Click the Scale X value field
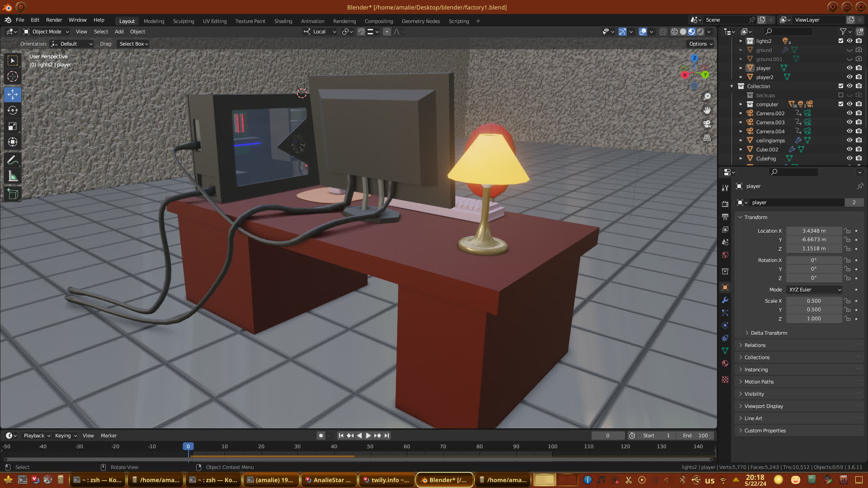Image resolution: width=868 pixels, height=488 pixels. coord(813,301)
